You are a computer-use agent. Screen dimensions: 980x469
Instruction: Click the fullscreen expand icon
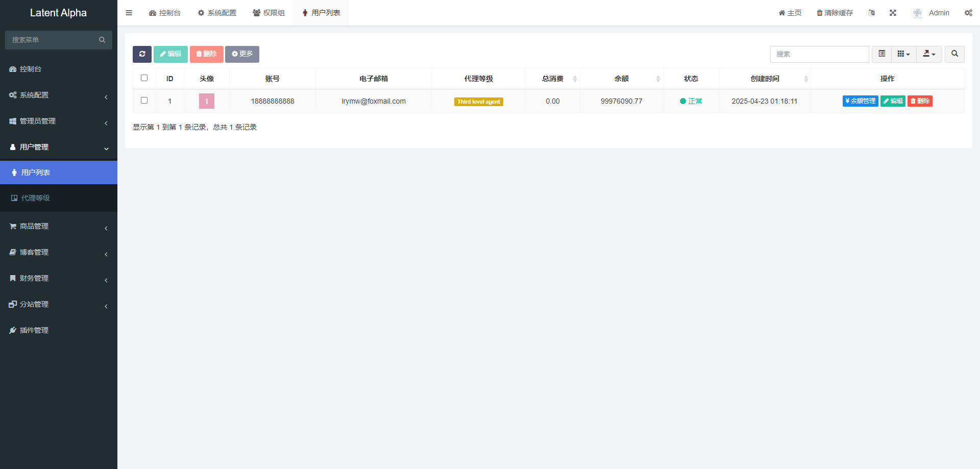click(x=893, y=13)
